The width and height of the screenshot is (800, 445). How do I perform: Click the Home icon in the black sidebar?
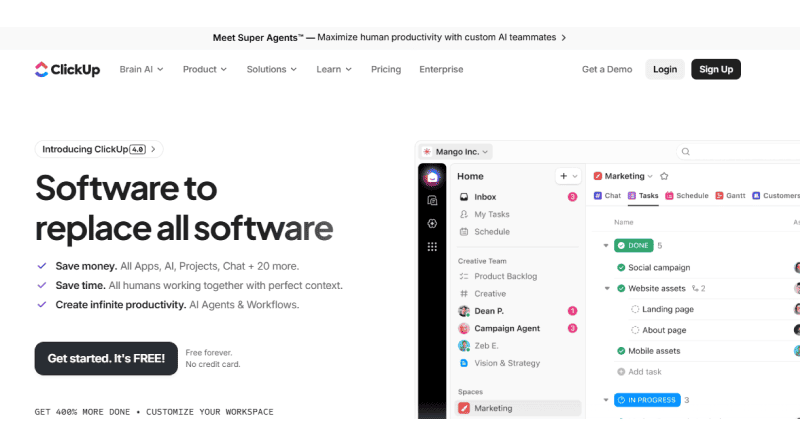coord(432,177)
